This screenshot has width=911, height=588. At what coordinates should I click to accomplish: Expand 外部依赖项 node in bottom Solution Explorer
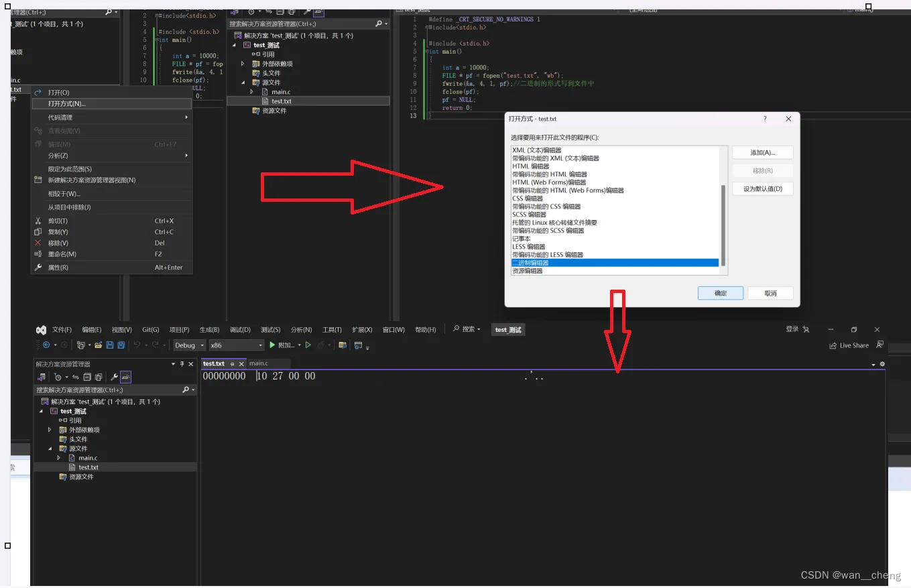point(50,430)
